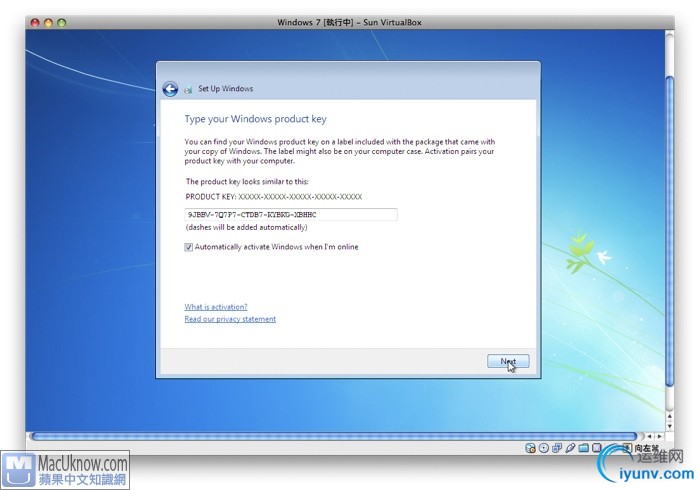Click 'The product key looks similar to this:' text

click(247, 182)
